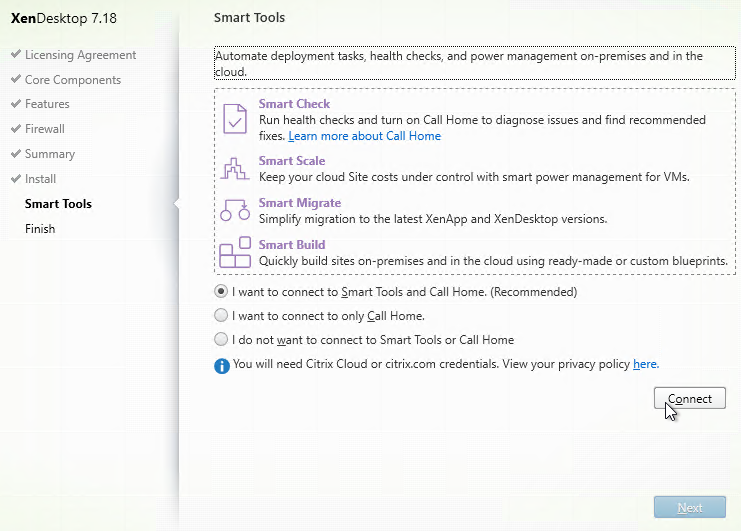Click the Install step checkmark icon
The image size is (741, 531).
[15, 179]
